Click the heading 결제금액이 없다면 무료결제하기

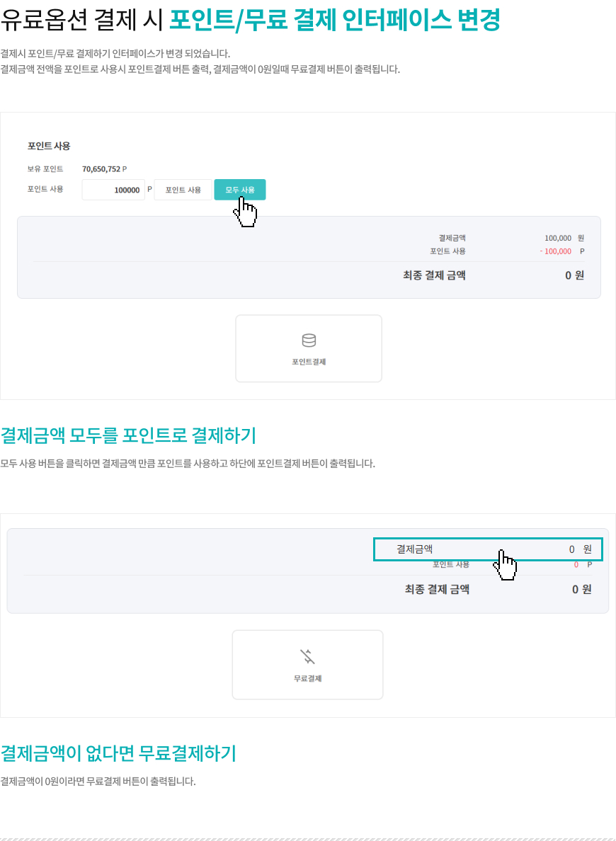[x=118, y=753]
